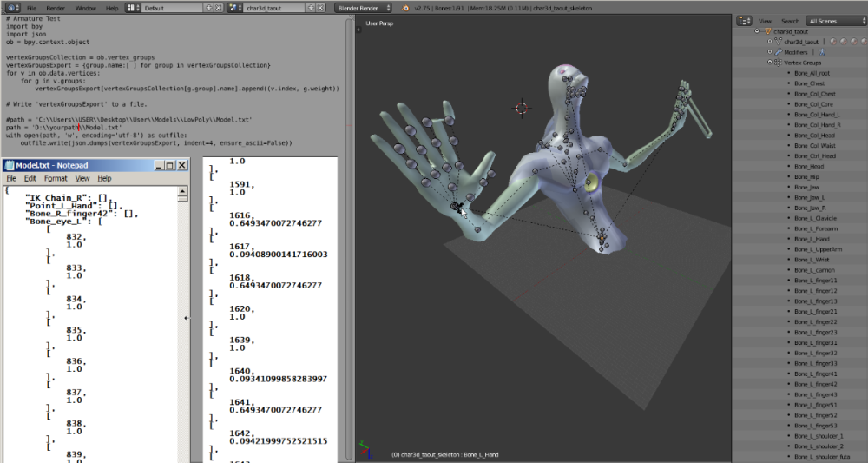Screen dimensions: 868x463
Task: Collapse the char3d_taout object tree
Action: click(x=758, y=30)
